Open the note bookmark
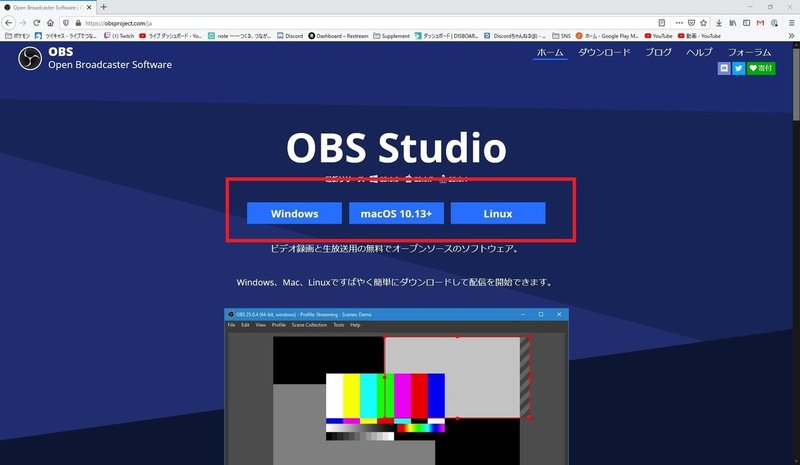The image size is (800, 465). [x=239, y=36]
